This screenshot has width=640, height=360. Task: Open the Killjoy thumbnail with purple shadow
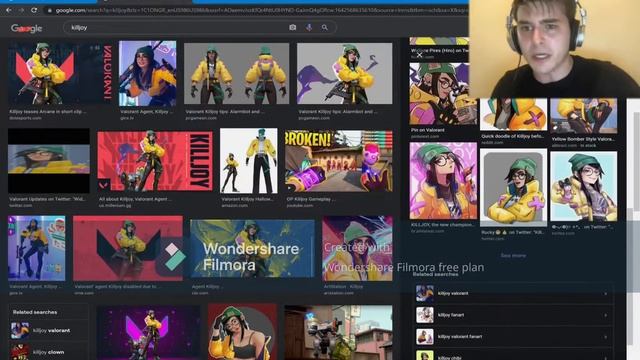pyautogui.click(x=344, y=73)
